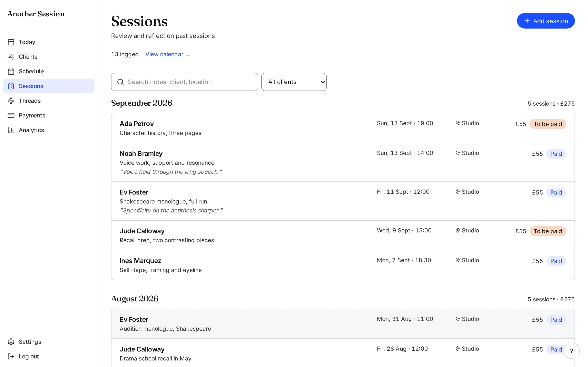Click the Analytics bar chart icon
The height and width of the screenshot is (367, 588).
(x=11, y=130)
